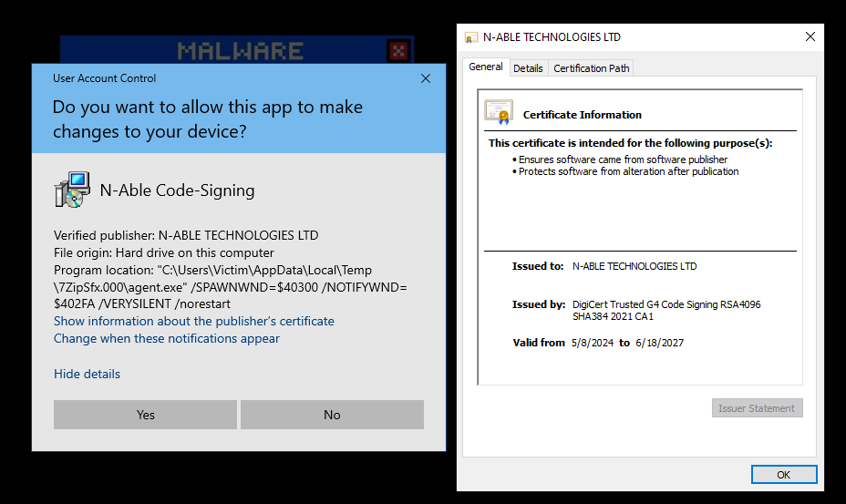Viewport: 846px width, 504px height.
Task: Click the installer icon beside N-Able Code-Signing
Action: pyautogui.click(x=72, y=190)
